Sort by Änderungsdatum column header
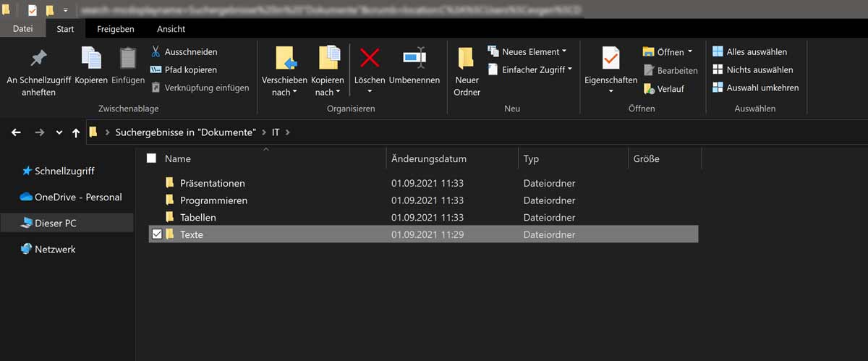This screenshot has height=361, width=868. pyautogui.click(x=428, y=158)
